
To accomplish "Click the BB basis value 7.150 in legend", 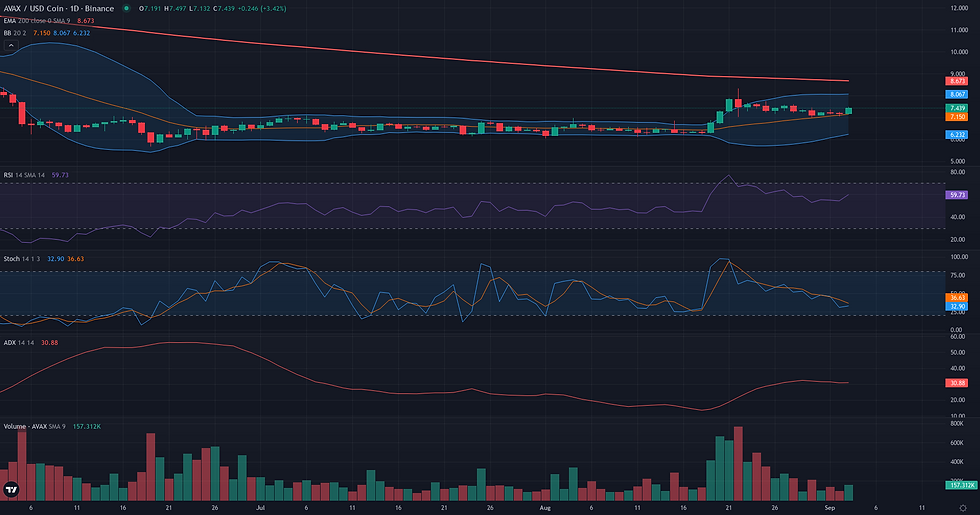I will (x=42, y=33).
